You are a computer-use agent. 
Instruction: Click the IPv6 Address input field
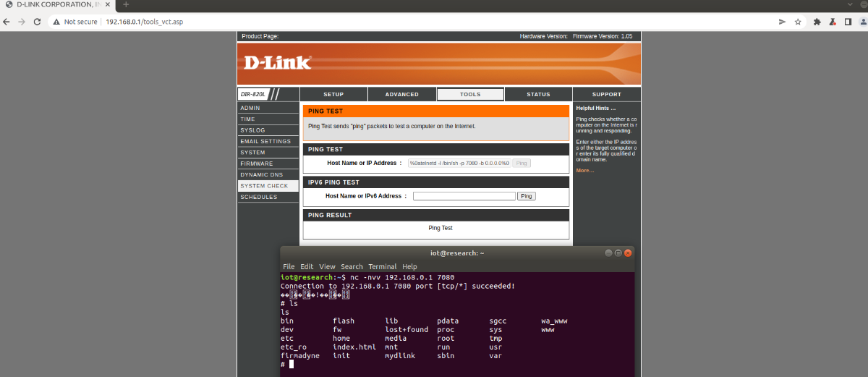click(464, 196)
